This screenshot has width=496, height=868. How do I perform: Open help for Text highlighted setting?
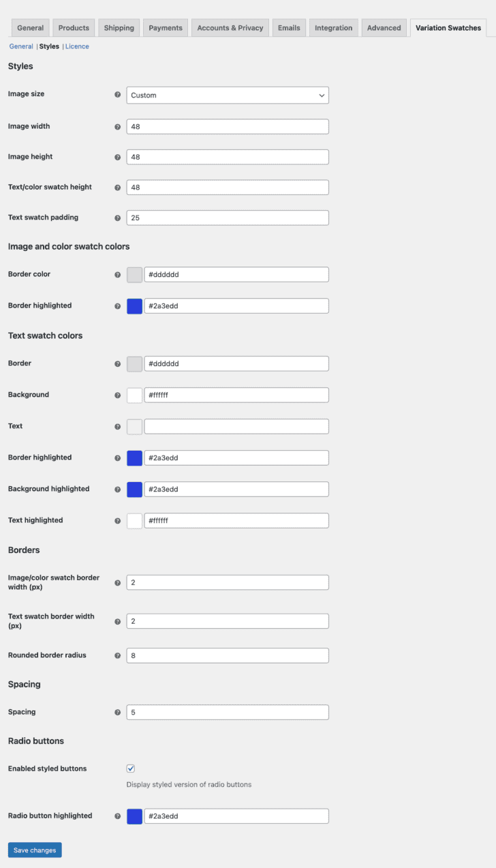click(117, 520)
